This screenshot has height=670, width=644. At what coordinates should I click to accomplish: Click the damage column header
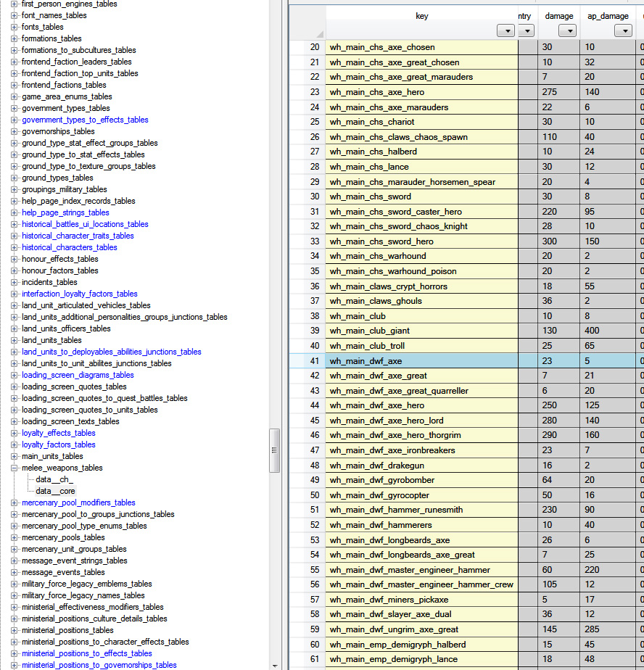coord(559,16)
